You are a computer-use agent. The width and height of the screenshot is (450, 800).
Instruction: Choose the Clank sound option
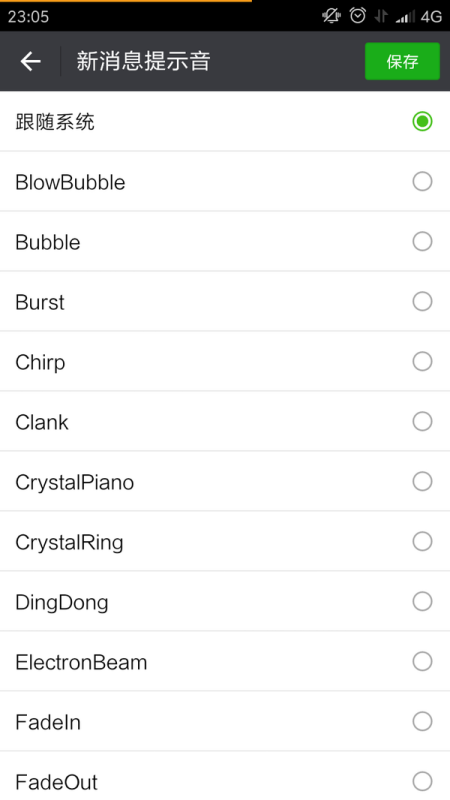click(225, 421)
